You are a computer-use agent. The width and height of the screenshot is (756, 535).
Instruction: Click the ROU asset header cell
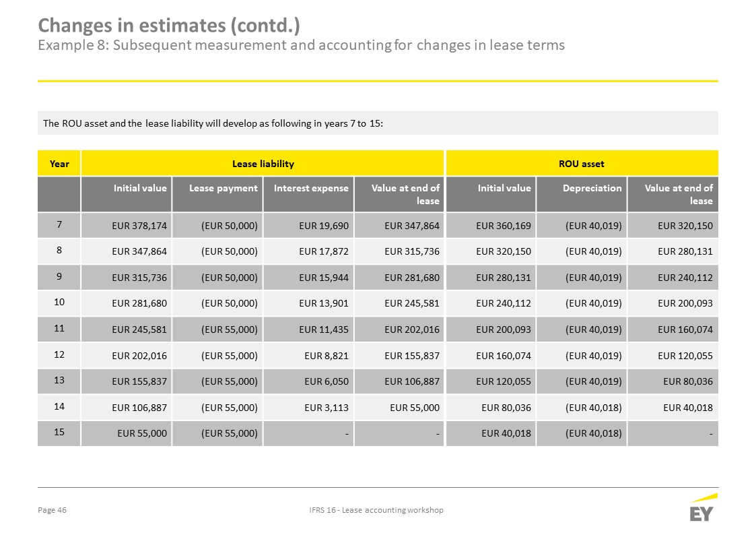pos(582,163)
